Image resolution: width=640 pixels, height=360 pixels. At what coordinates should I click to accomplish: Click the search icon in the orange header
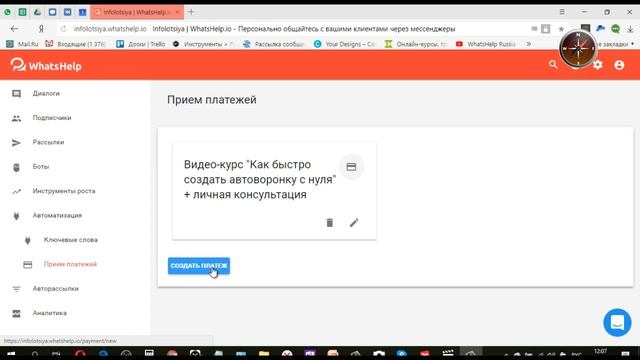pos(553,64)
